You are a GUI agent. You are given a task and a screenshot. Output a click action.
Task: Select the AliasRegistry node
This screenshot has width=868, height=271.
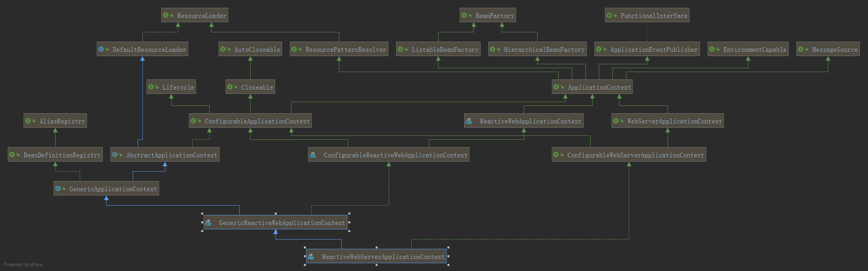coord(55,121)
